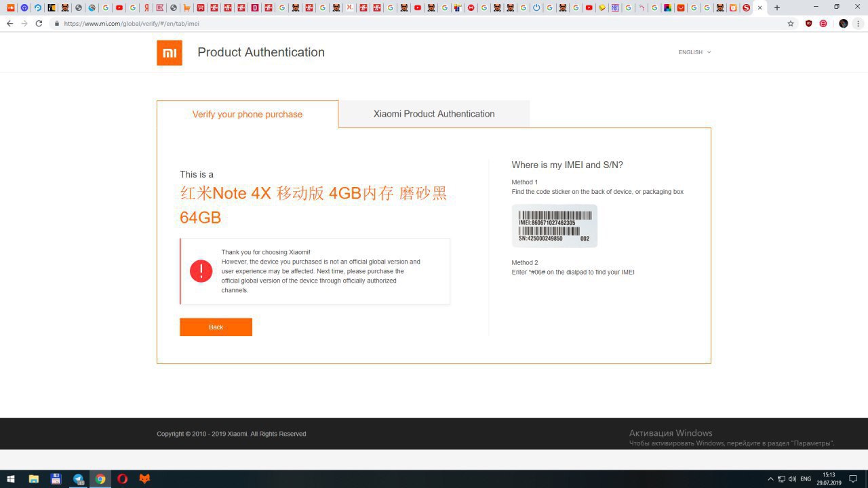This screenshot has width=868, height=488.
Task: Open the Windows notification center
Action: tap(853, 479)
